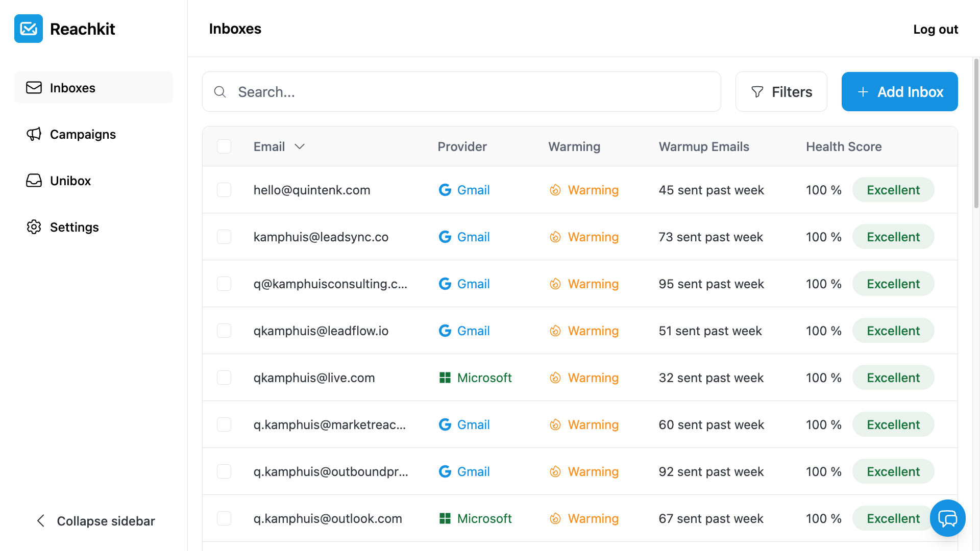Click the Gmail icon for hello@quintenk.com

[445, 190]
